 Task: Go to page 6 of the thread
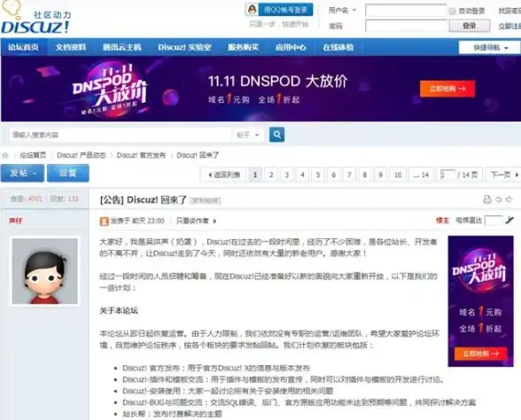click(333, 175)
